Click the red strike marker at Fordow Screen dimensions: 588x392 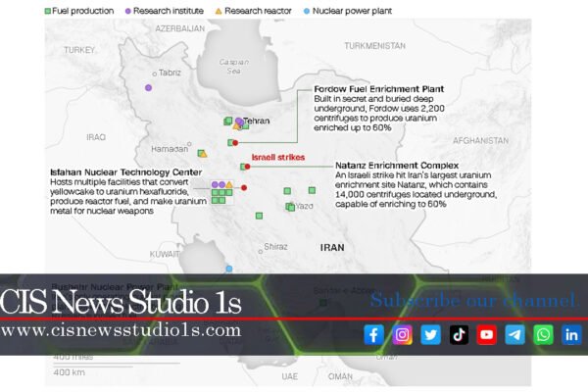(235, 143)
